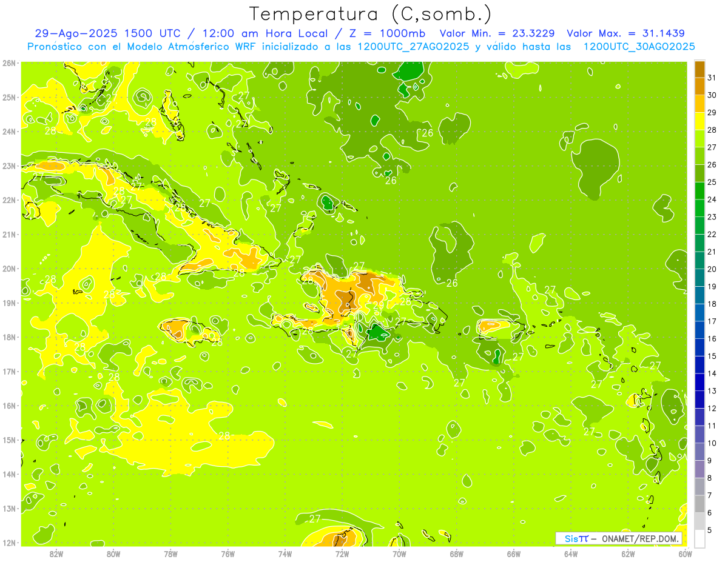Click the latitude axis label "24N"
This screenshot has height=562, width=728.
click(9, 132)
